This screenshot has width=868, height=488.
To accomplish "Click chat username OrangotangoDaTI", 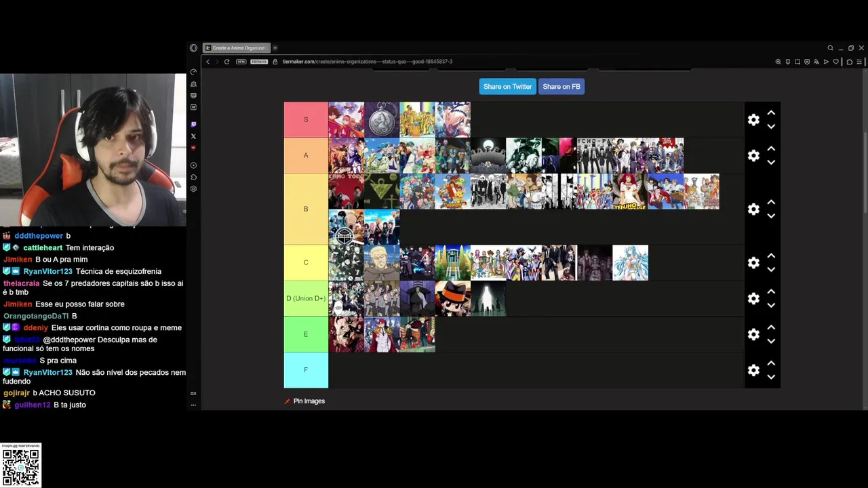I will point(36,316).
